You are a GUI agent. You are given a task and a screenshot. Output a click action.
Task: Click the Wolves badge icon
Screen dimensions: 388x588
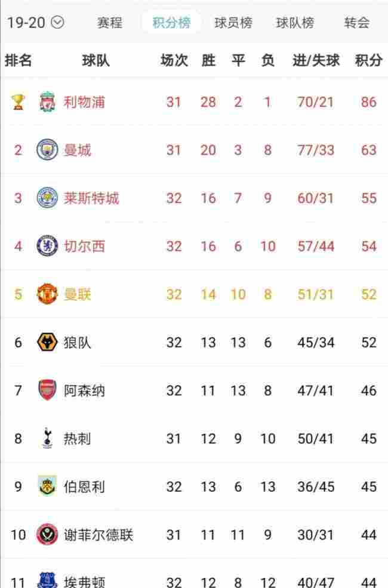point(47,342)
